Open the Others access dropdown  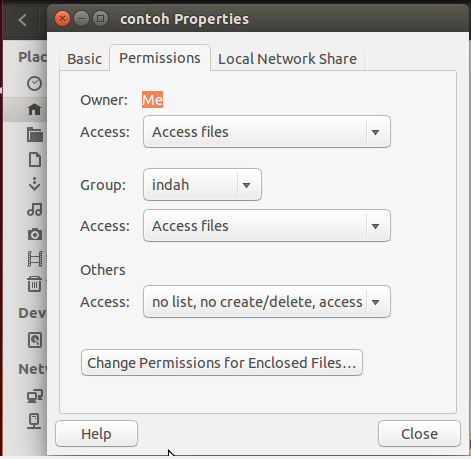point(267,302)
